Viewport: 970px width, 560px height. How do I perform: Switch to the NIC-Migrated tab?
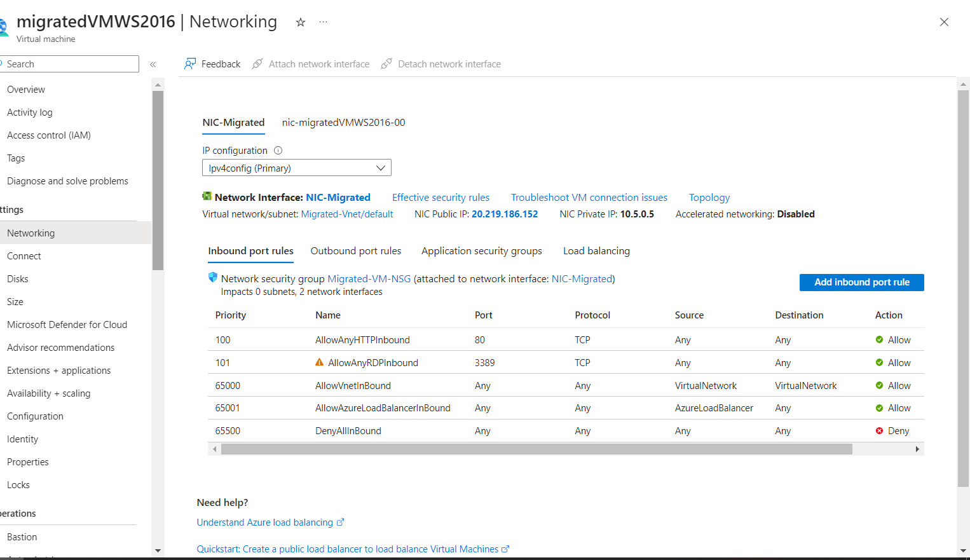pos(233,123)
